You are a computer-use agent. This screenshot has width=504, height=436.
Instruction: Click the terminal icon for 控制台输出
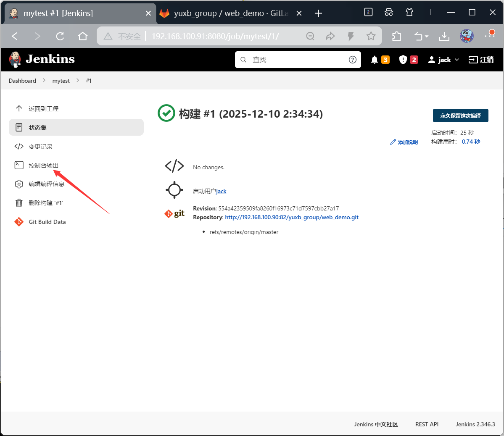19,165
